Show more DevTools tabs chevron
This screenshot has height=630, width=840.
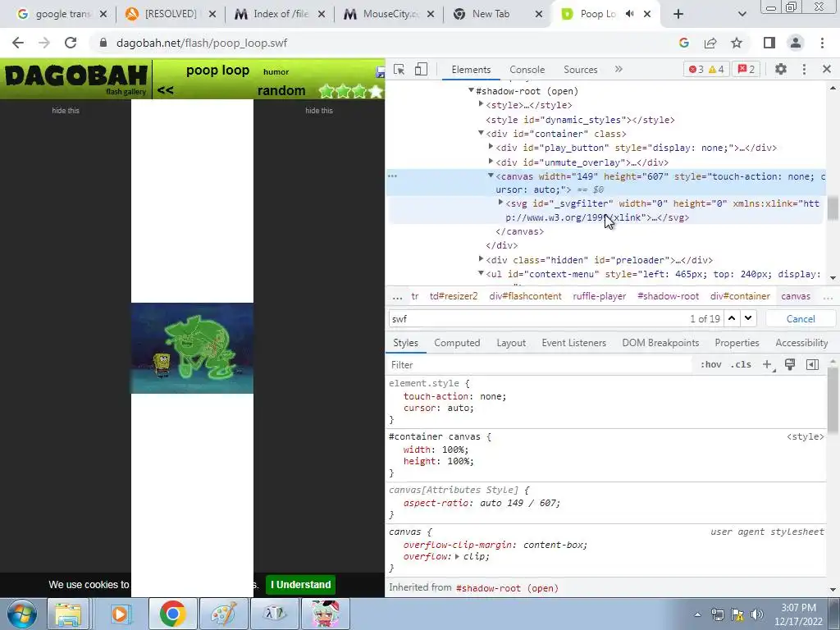pyautogui.click(x=619, y=69)
